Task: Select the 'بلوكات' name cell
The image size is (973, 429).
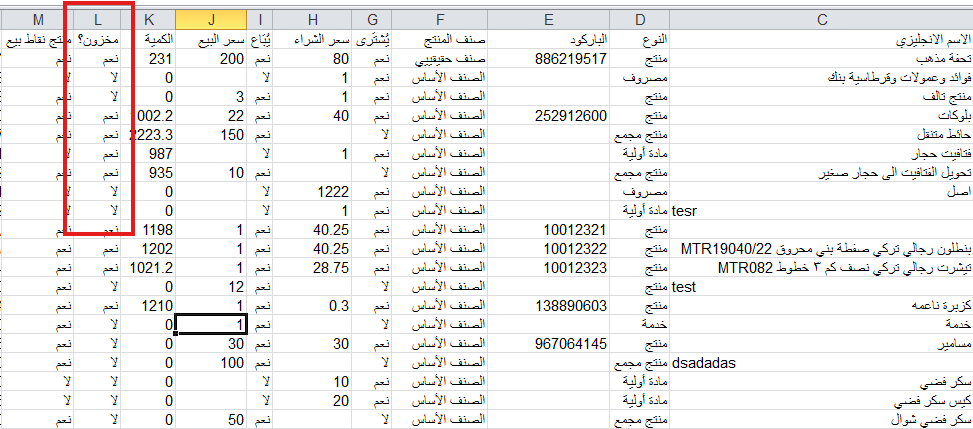Action: pos(822,115)
